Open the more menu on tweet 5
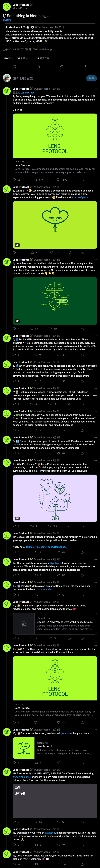 95,336
